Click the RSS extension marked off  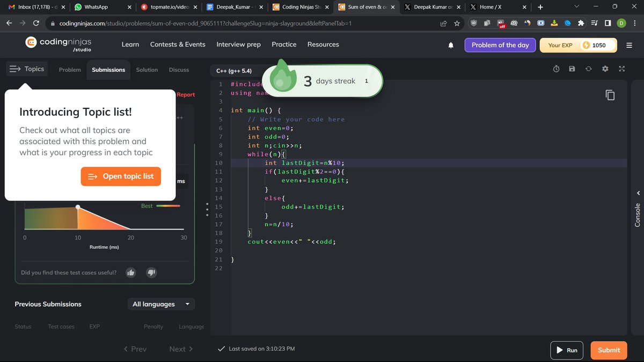pyautogui.click(x=502, y=24)
